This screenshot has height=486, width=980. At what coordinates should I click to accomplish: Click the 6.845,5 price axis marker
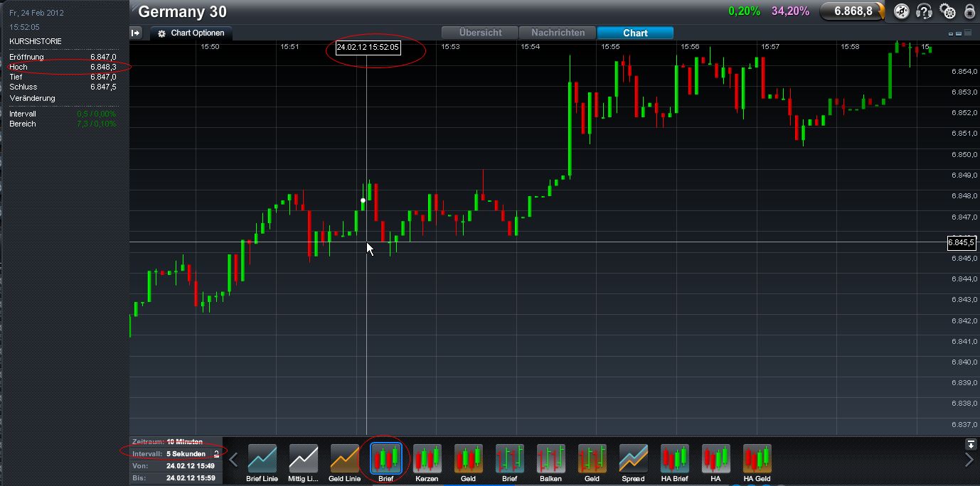pos(962,243)
